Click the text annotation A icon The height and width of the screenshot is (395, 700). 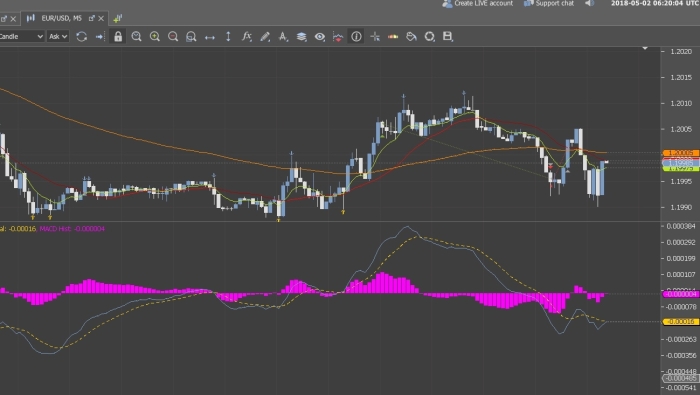[283, 37]
